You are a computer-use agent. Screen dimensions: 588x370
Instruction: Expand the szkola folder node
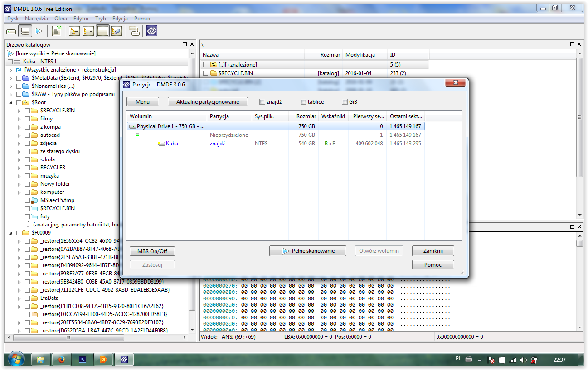pos(19,159)
